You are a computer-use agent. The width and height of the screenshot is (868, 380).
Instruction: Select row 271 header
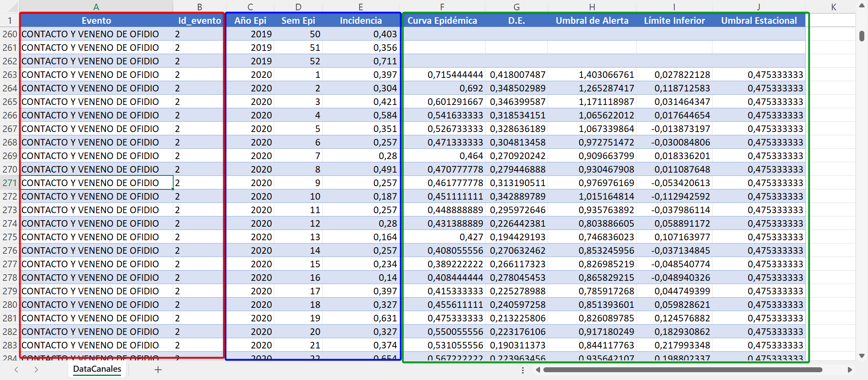tap(10, 183)
